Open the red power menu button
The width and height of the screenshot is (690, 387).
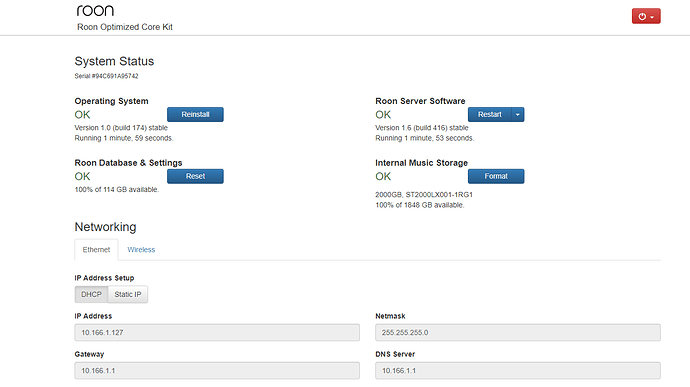(646, 16)
